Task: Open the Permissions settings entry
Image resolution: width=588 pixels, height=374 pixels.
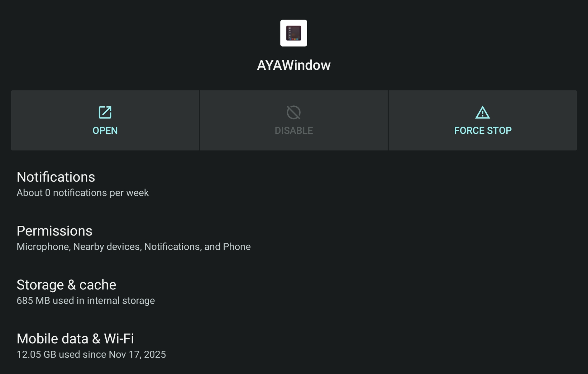Action: click(x=55, y=231)
